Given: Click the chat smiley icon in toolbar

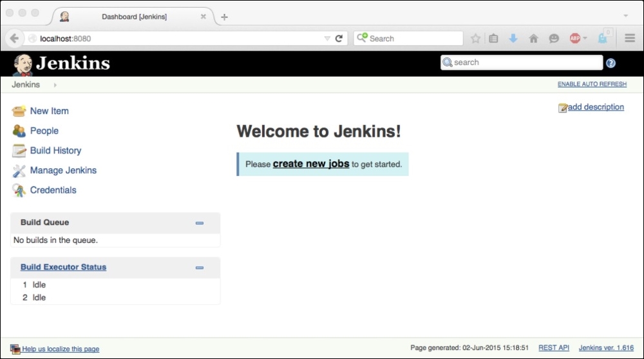Looking at the screenshot, I should (x=554, y=38).
